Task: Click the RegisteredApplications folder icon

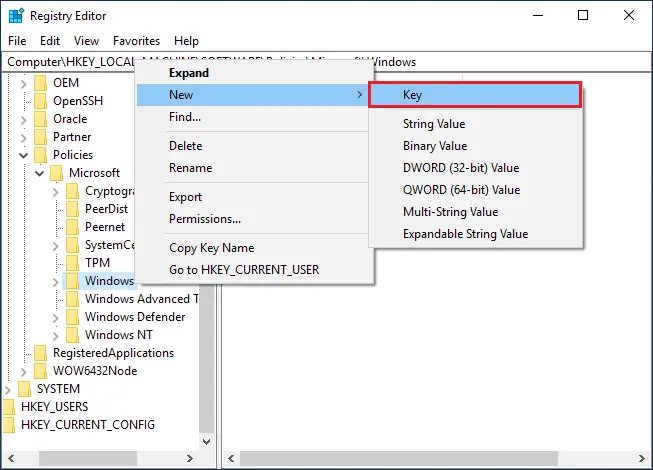Action: [x=40, y=353]
